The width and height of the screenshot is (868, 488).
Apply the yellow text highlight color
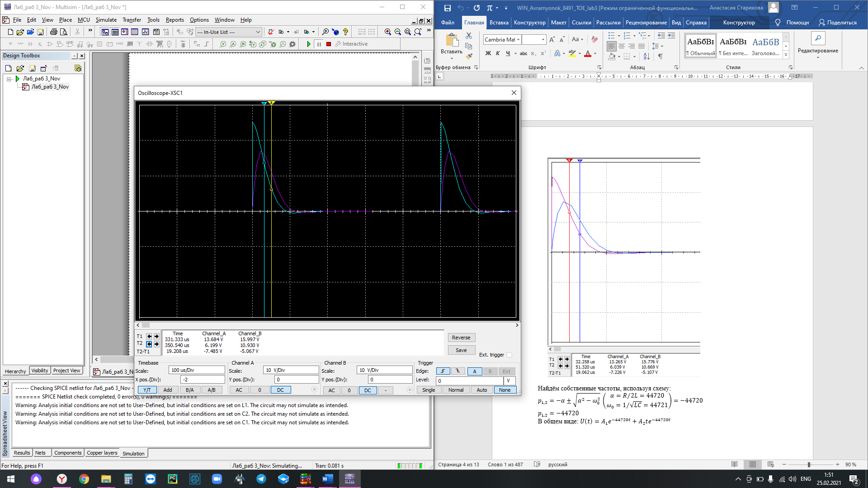point(572,53)
